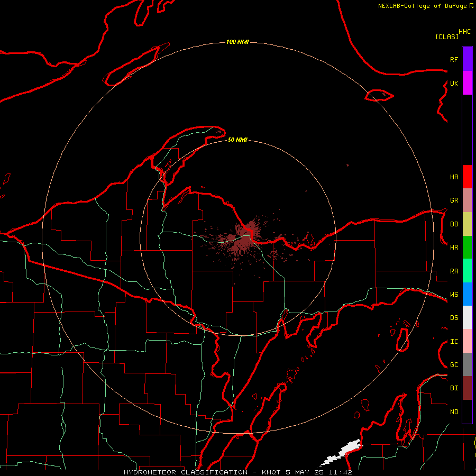Viewport: 476px width, 476px height.
Task: Click the [CLAS] legend header
Action: point(447,36)
